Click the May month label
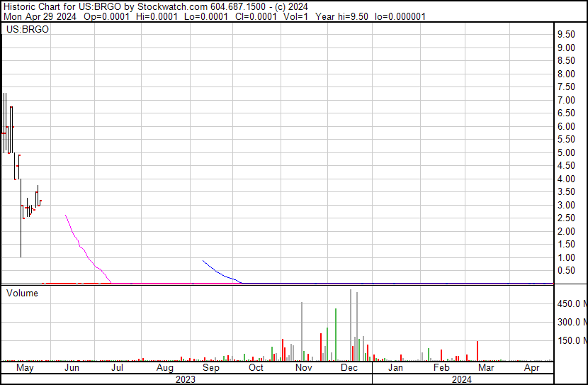Screen dimensions: 588x385 (25, 368)
